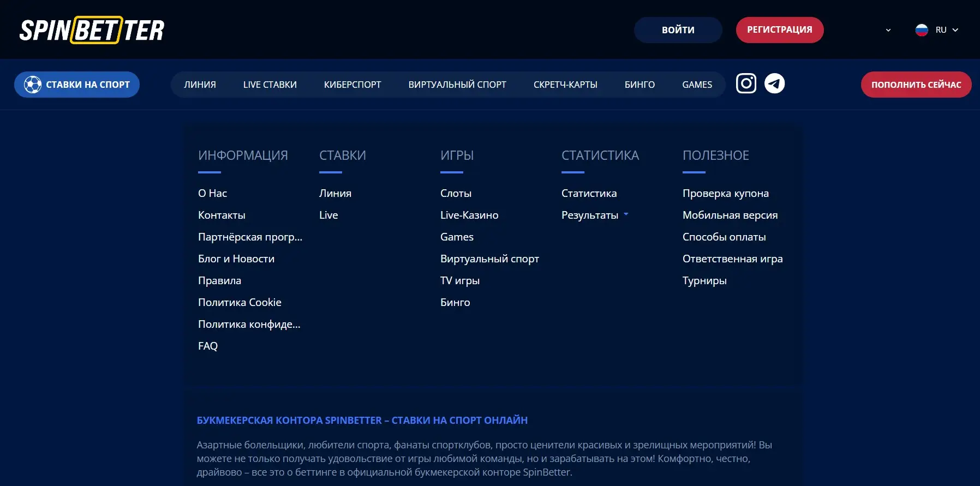Open the Telegram channel icon
Image resolution: width=980 pixels, height=486 pixels.
(x=774, y=83)
